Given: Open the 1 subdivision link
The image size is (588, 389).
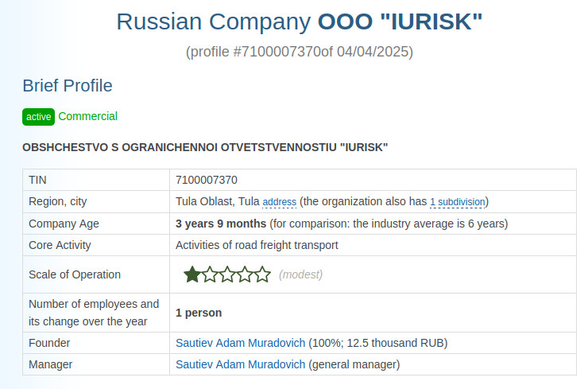Looking at the screenshot, I should click(x=458, y=202).
